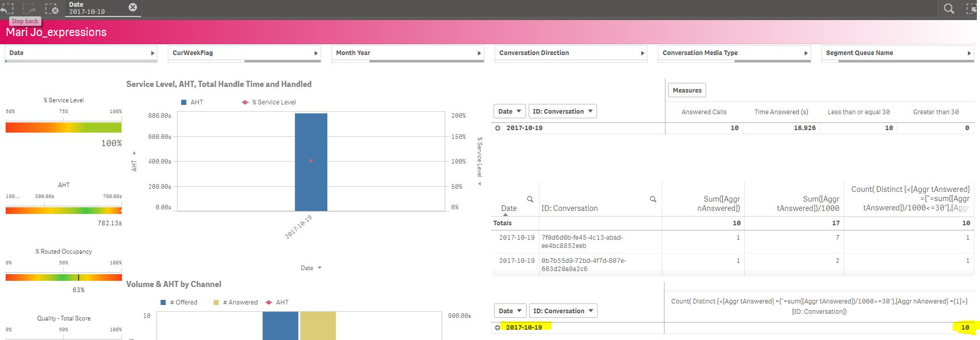Expand the 2017-10-19 row in the Measures pivot

tap(498, 128)
